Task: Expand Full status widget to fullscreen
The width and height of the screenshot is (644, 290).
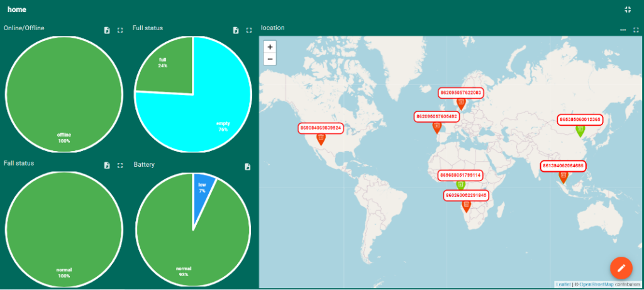Action: [x=249, y=30]
